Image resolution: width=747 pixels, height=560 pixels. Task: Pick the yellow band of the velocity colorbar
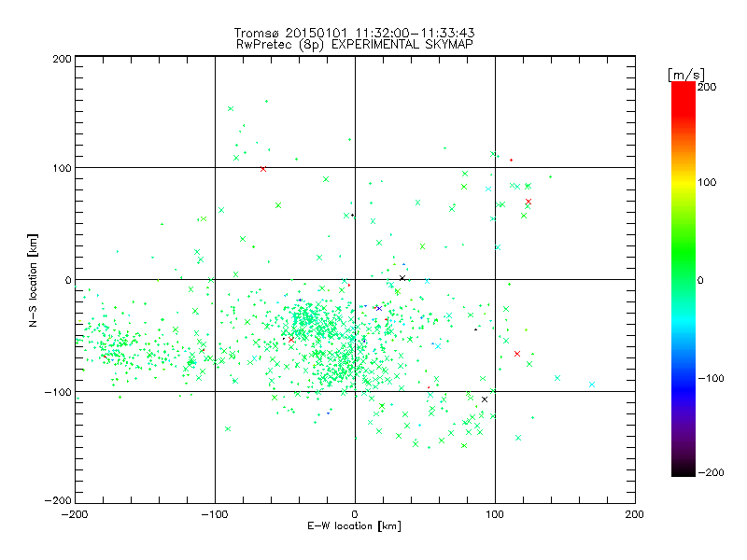point(684,182)
